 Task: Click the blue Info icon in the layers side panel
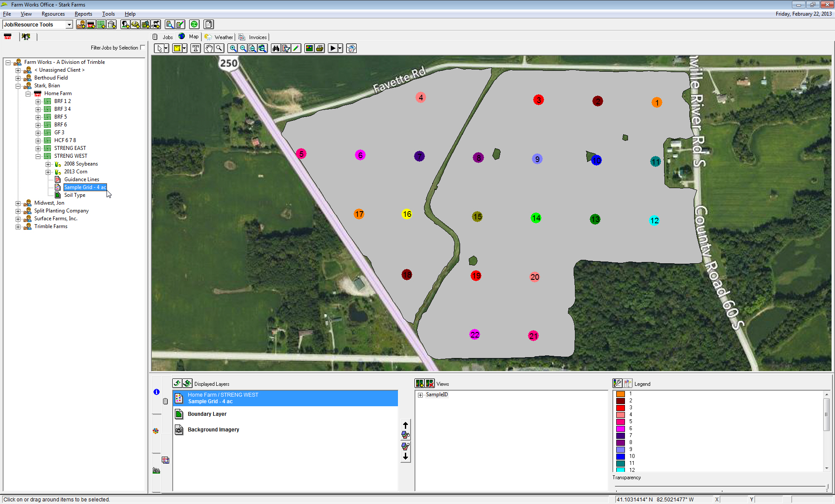(157, 392)
